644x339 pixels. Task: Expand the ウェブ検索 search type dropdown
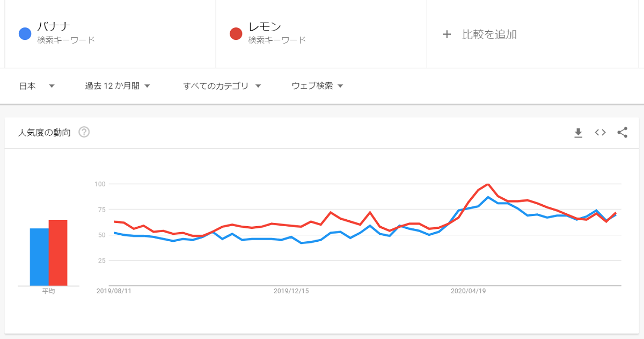click(x=317, y=86)
